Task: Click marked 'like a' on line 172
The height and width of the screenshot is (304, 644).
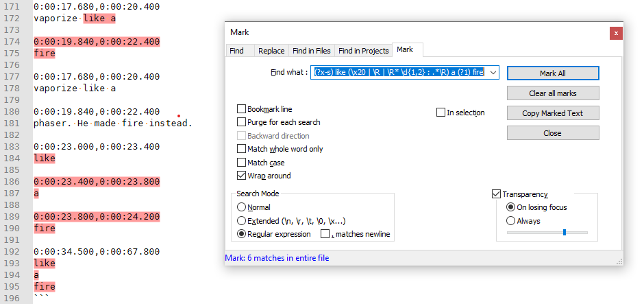Action: 99,19
